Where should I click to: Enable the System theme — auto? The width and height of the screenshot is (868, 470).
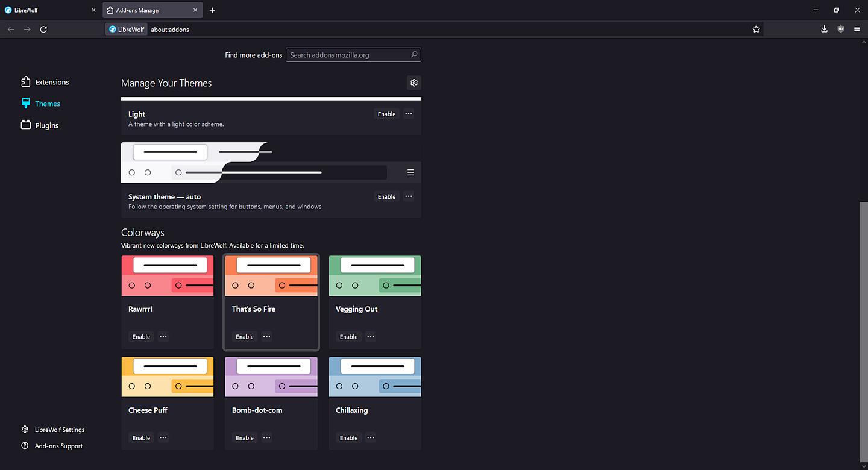[x=386, y=196]
